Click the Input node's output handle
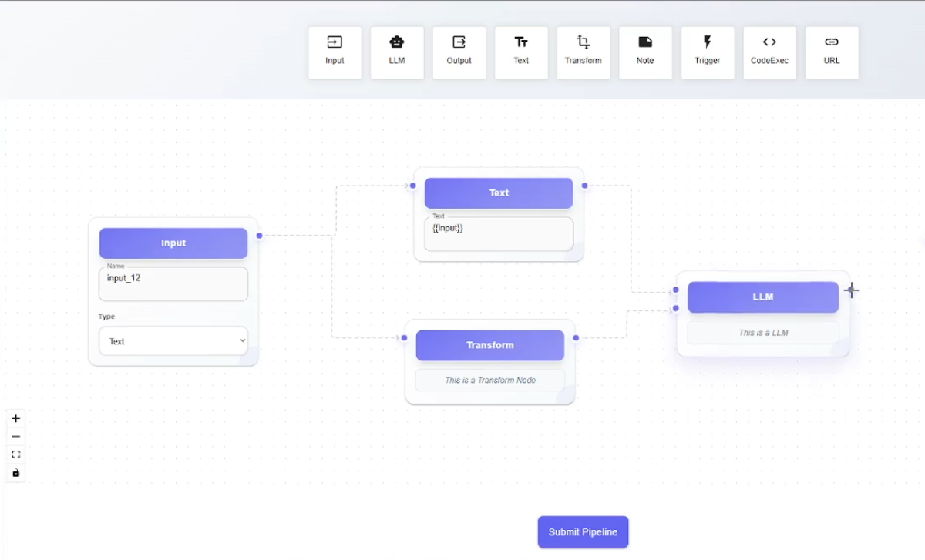Image resolution: width=925 pixels, height=560 pixels. coord(260,236)
